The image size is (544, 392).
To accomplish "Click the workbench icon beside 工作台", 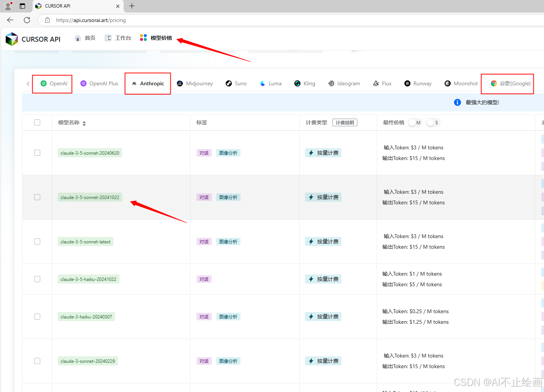I will [108, 38].
